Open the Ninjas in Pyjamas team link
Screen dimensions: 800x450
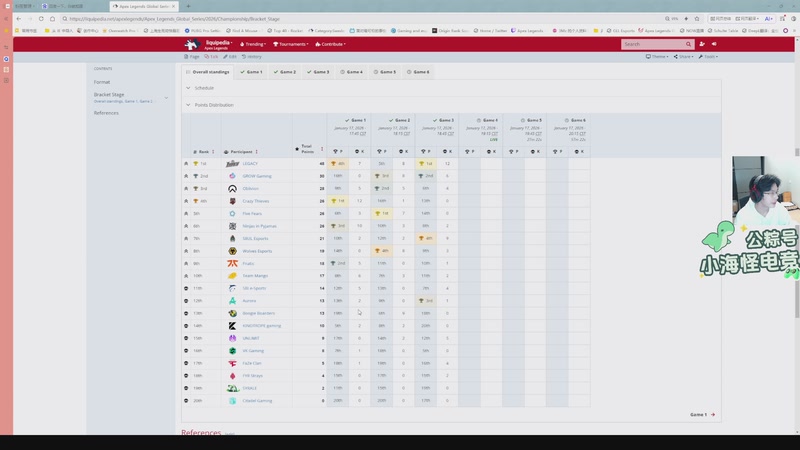click(x=259, y=226)
